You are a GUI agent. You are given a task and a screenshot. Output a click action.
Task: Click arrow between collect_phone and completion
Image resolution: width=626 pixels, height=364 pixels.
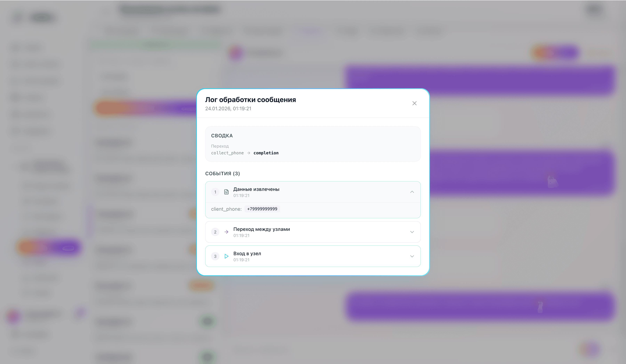click(x=248, y=153)
